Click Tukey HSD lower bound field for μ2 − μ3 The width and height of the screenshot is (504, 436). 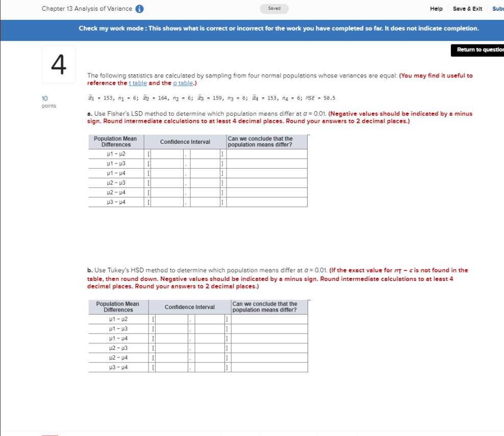[171, 348]
